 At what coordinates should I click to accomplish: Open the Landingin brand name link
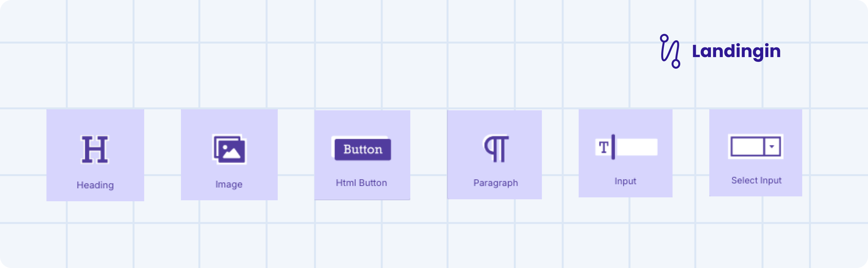point(736,51)
